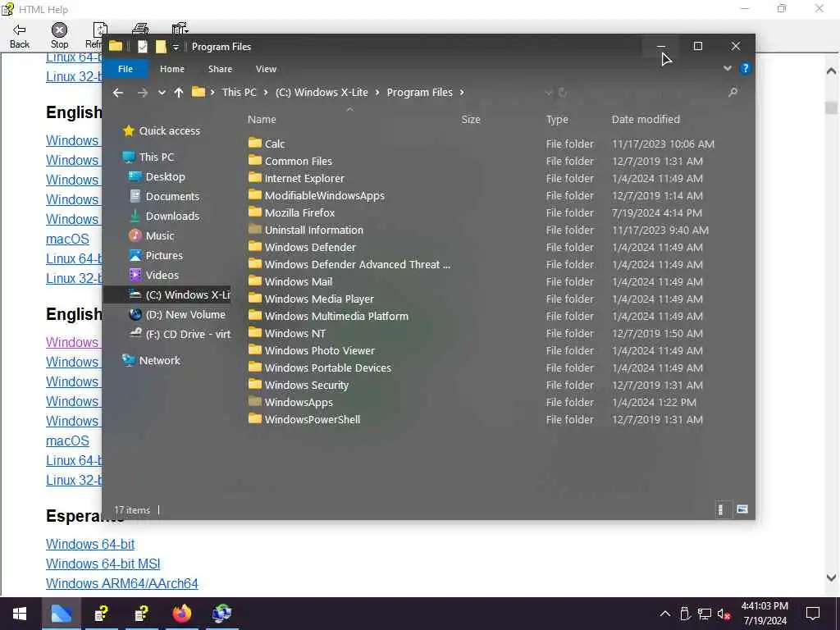Open the Home ribbon tab
The image size is (840, 630).
[x=172, y=69]
